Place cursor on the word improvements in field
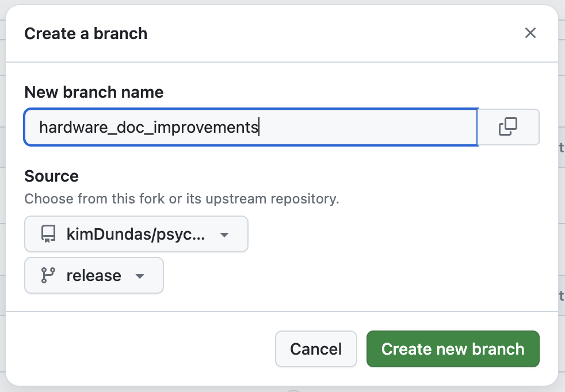 pos(206,128)
